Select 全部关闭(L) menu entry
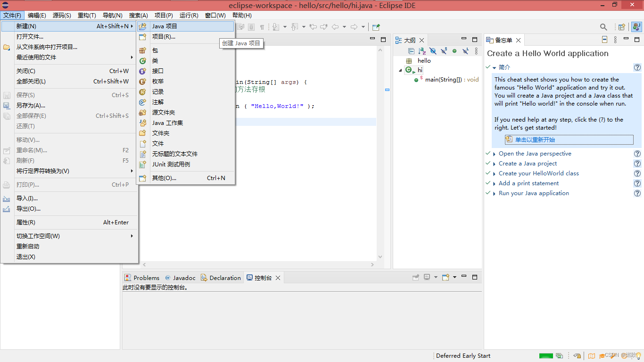The height and width of the screenshot is (362, 644). coord(69,82)
